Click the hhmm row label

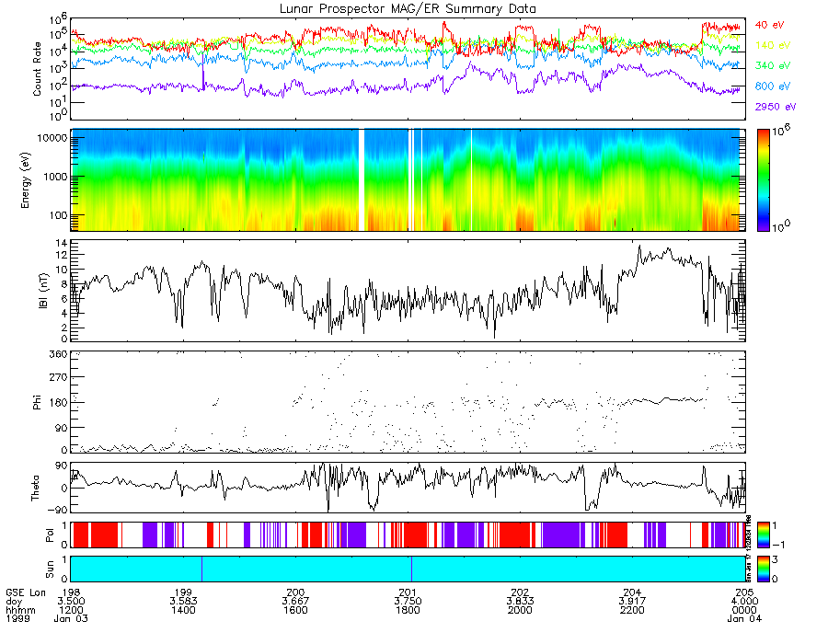[x=20, y=610]
